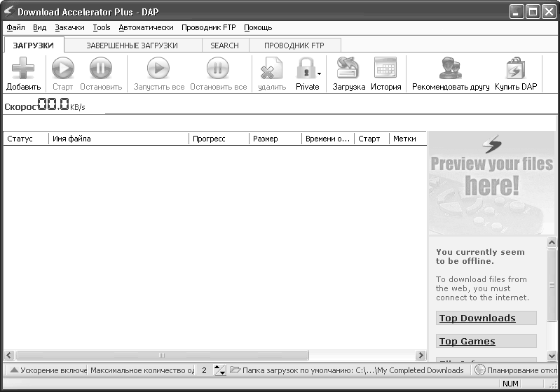Click the lightning logo above preview banner

tap(492, 143)
